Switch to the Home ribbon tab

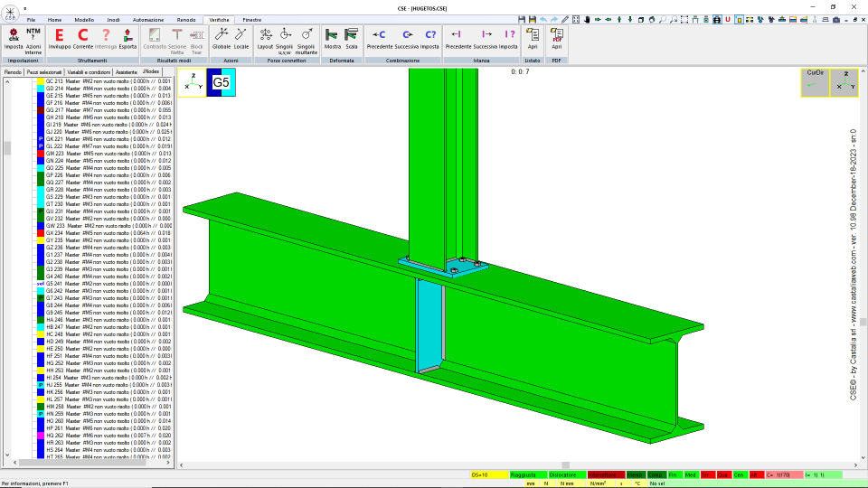point(54,20)
